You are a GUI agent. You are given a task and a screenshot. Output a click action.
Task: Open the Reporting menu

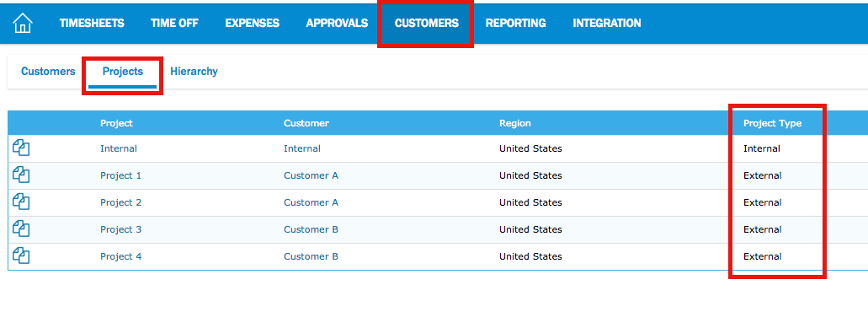tap(516, 24)
